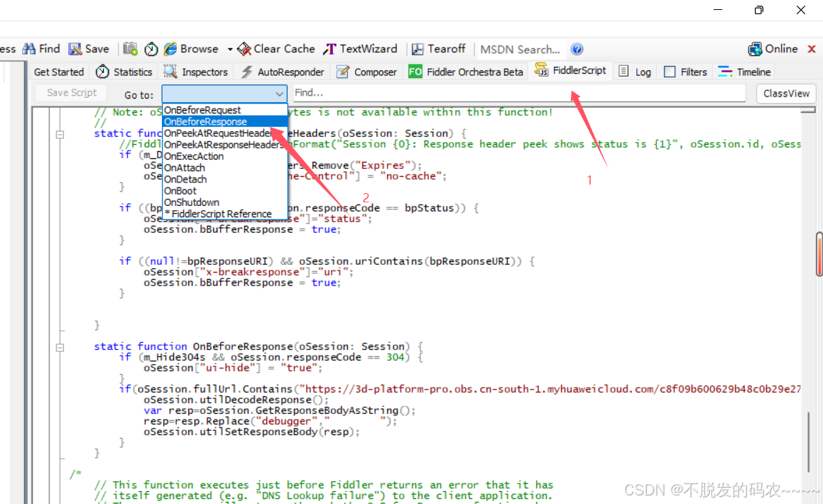Click the MSDN Search field

[520, 49]
